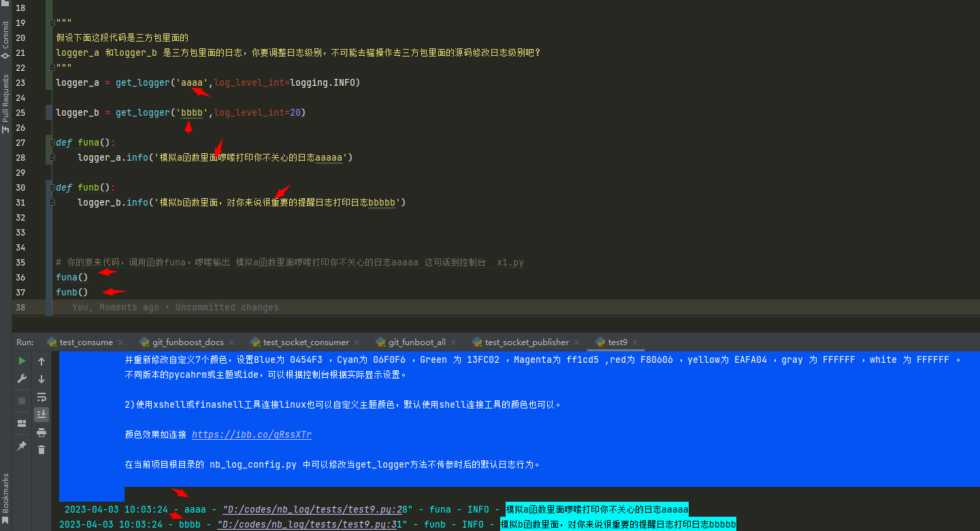This screenshot has width=980, height=531.
Task: Collapse the docstring fold marker at line 19
Action: tap(52, 22)
